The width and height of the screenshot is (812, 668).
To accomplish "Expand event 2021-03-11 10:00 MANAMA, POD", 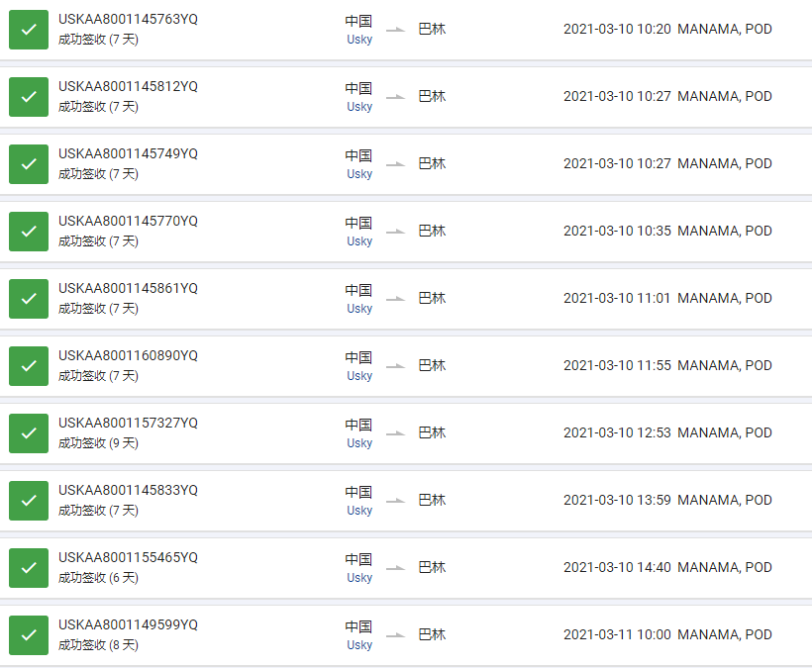I will coord(667,634).
